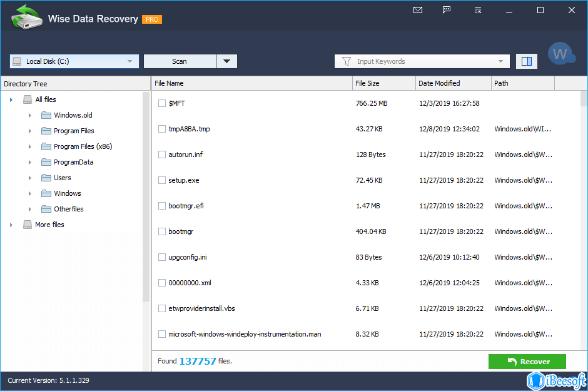
Task: Expand the Users folder node
Action: click(x=30, y=178)
